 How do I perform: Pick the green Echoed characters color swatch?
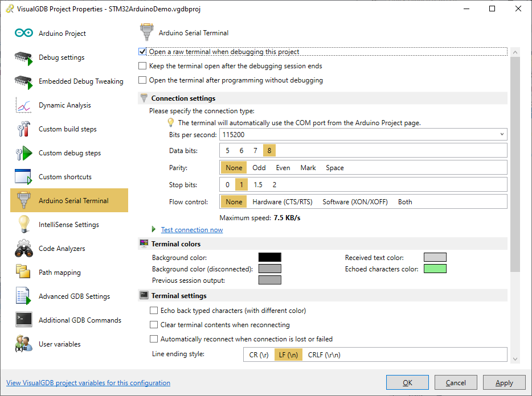coord(435,269)
